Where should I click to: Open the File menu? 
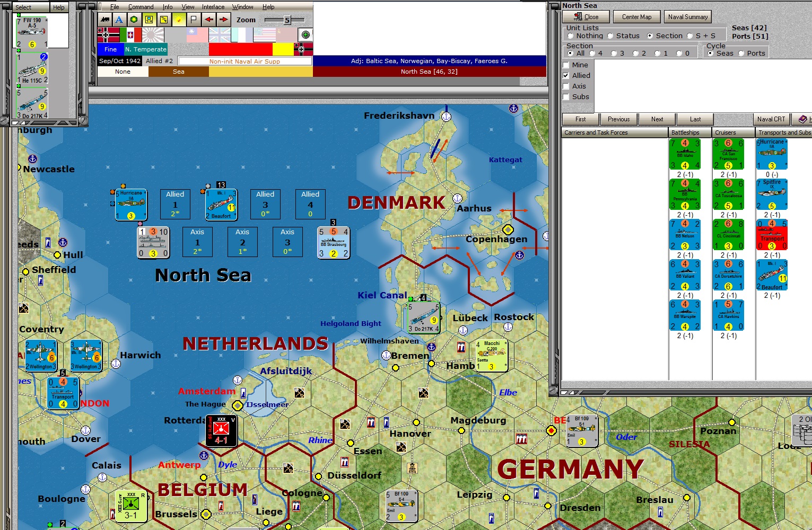[x=115, y=7]
